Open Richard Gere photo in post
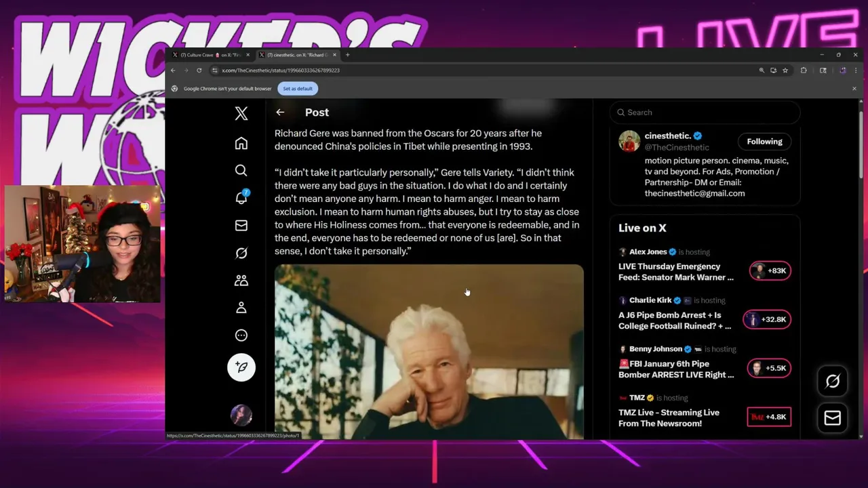The width and height of the screenshot is (868, 488). click(x=429, y=352)
